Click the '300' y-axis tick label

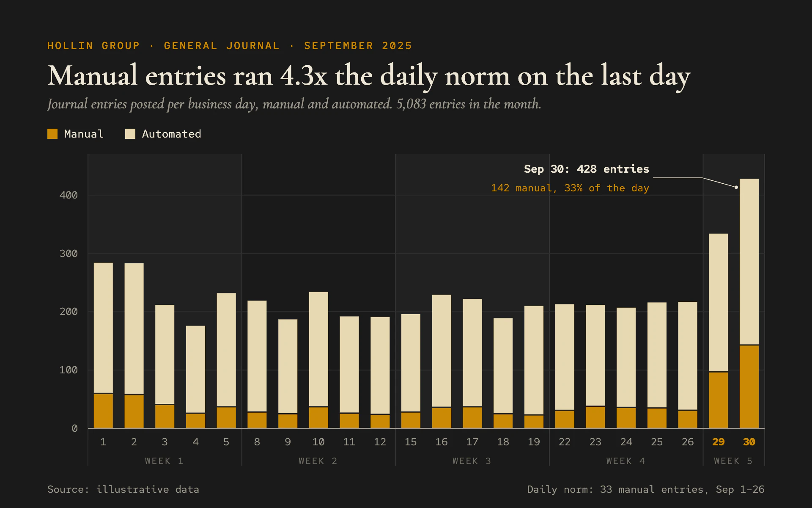(x=69, y=254)
